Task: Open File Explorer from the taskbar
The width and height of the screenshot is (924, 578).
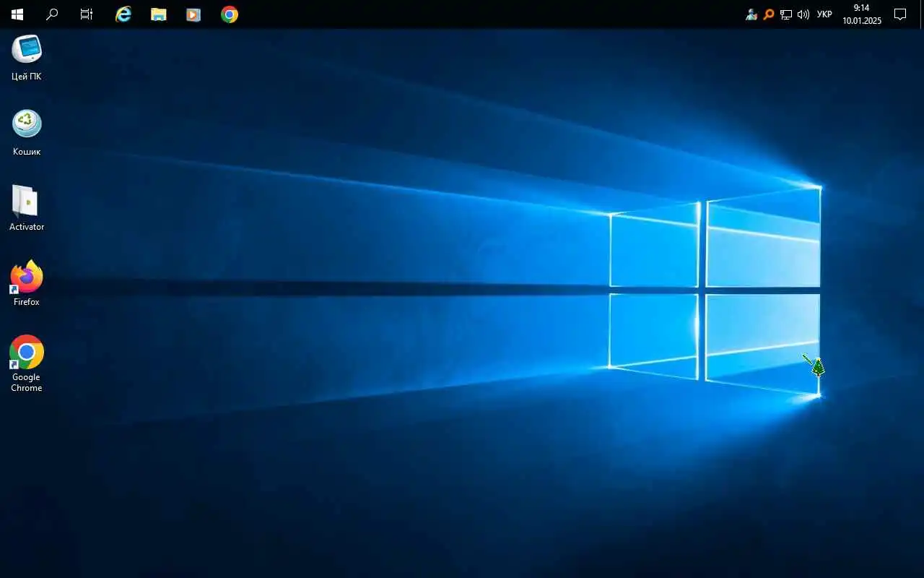Action: tap(159, 14)
